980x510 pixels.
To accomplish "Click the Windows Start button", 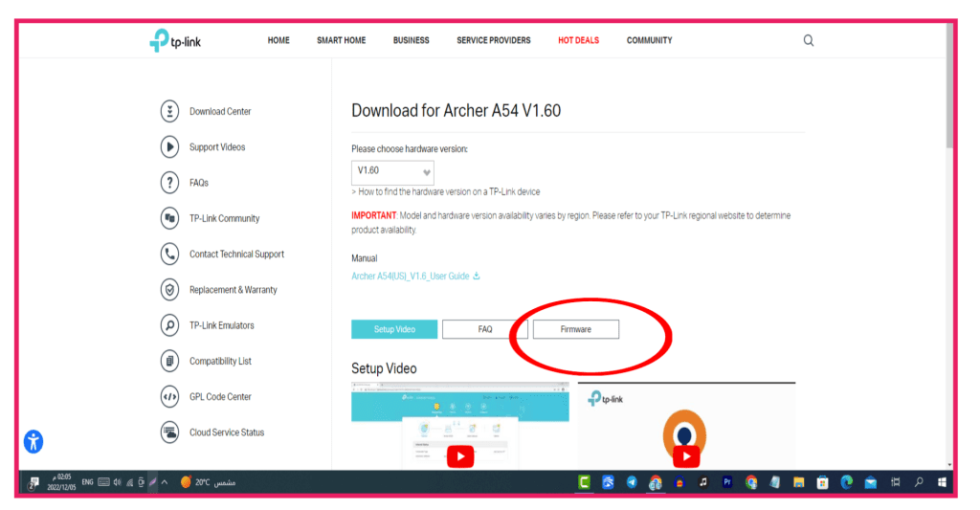I will [942, 482].
